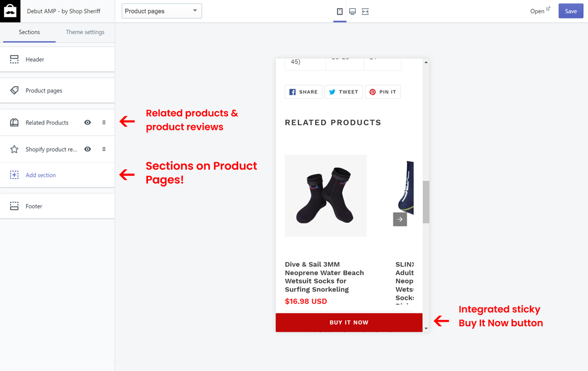The height and width of the screenshot is (371, 588).
Task: Switch to desktop preview icon
Action: [353, 11]
